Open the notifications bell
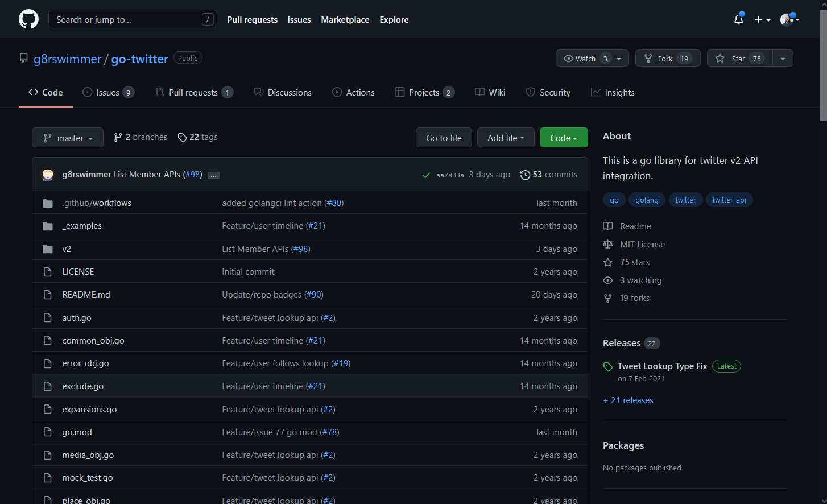Image resolution: width=827 pixels, height=504 pixels. (738, 19)
